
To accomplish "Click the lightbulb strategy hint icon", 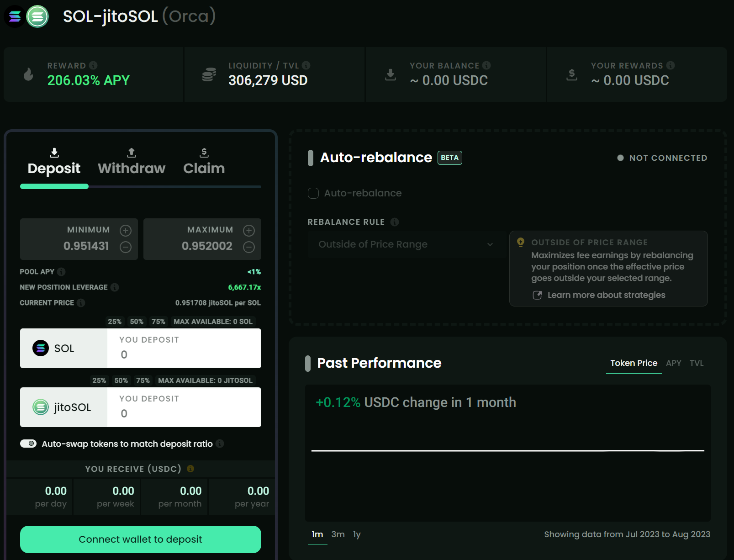I will 521,242.
